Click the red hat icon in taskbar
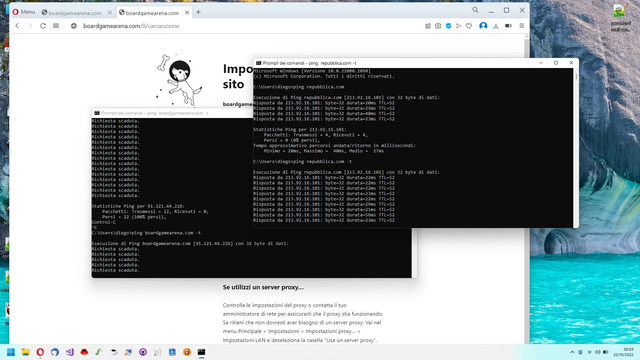640x360 pixels. 84,352
